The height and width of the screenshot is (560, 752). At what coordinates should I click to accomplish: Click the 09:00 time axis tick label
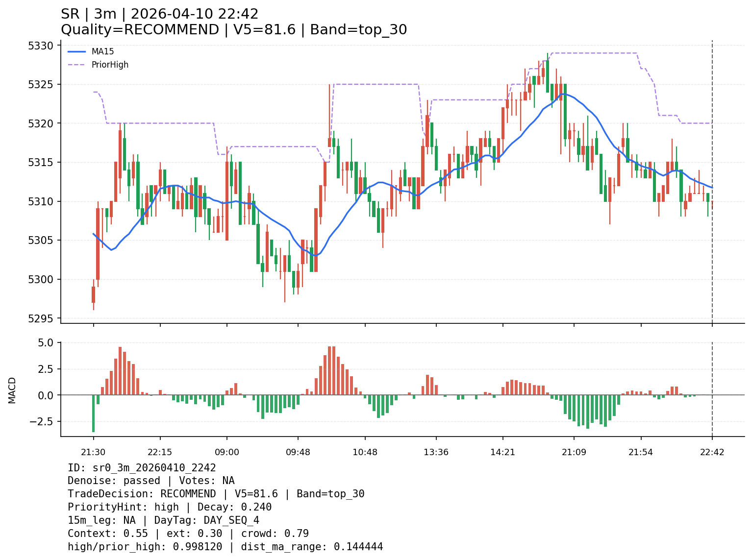click(x=226, y=452)
